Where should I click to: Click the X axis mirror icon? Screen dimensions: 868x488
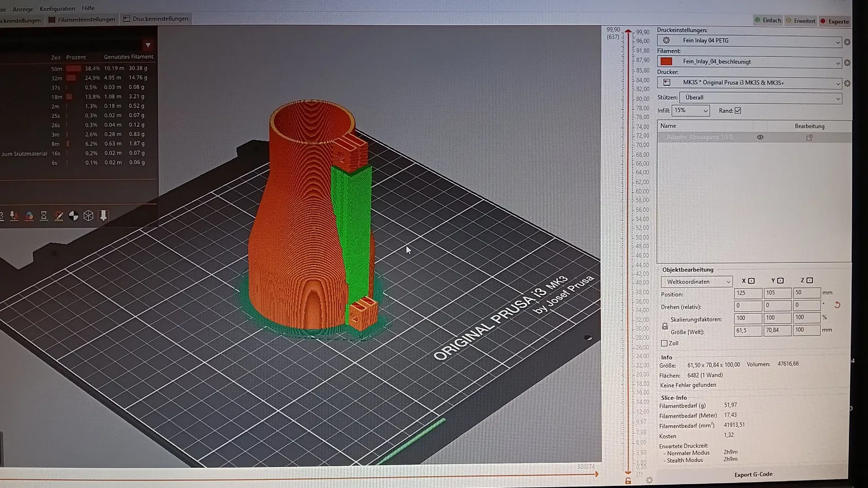(751, 281)
